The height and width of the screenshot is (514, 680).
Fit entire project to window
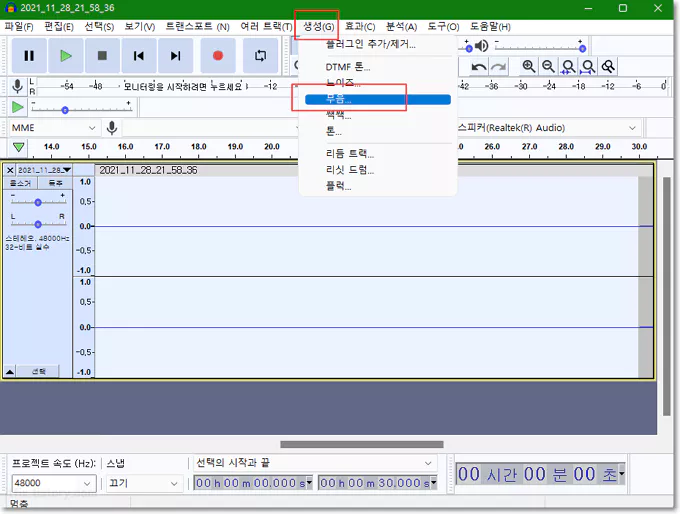tap(588, 66)
